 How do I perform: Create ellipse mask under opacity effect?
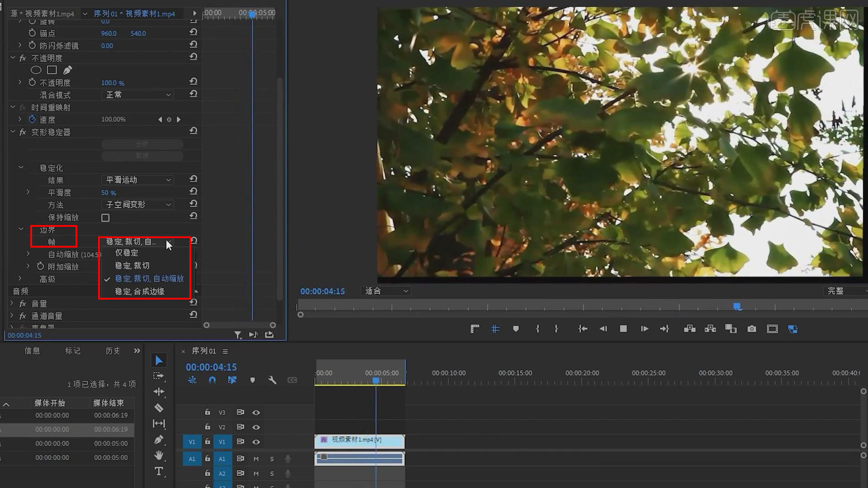36,70
